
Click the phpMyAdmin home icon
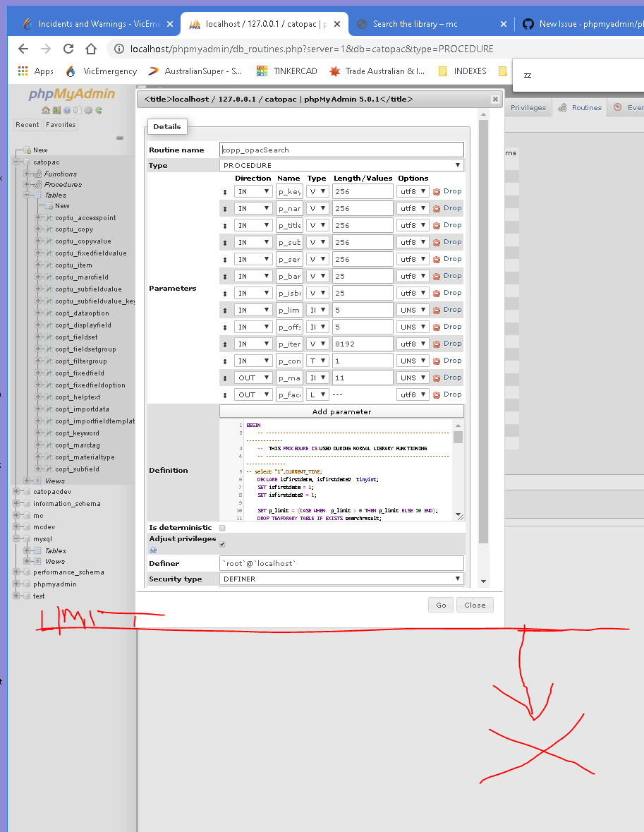46,110
